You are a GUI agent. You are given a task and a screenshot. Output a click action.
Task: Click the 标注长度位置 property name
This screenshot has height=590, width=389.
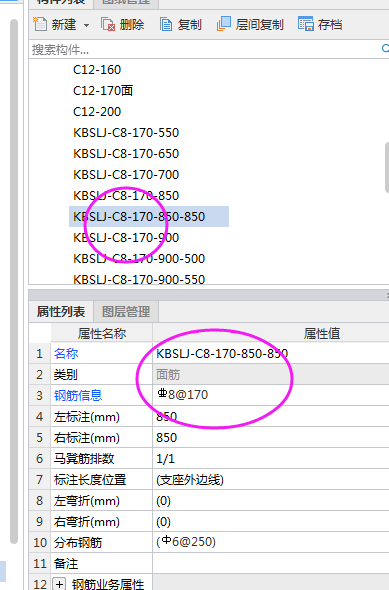pos(90,480)
